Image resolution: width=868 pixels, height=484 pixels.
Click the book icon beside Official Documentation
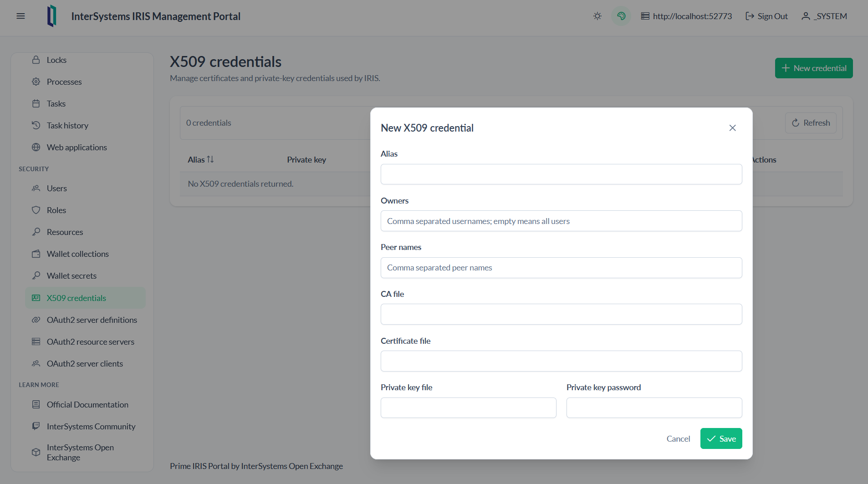(36, 404)
